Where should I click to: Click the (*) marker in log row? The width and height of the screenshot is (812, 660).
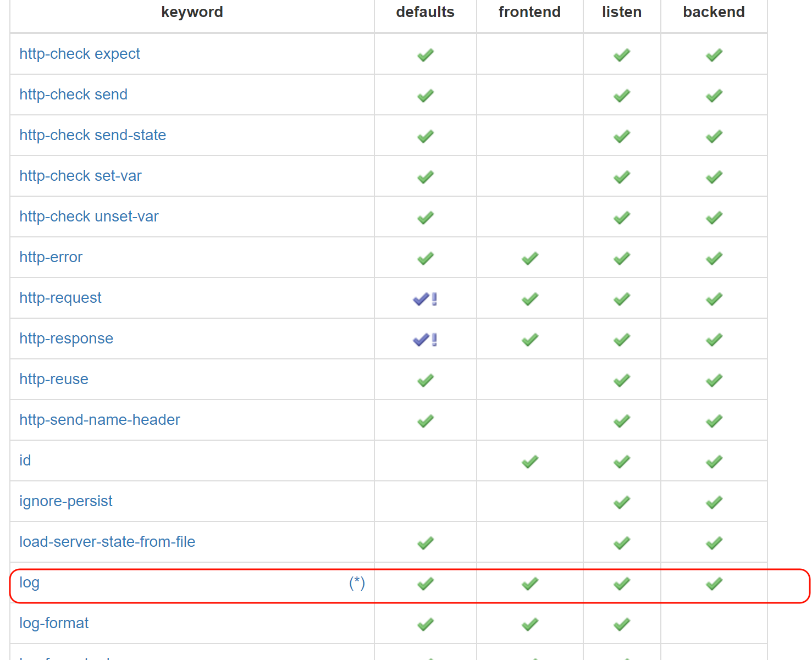357,583
